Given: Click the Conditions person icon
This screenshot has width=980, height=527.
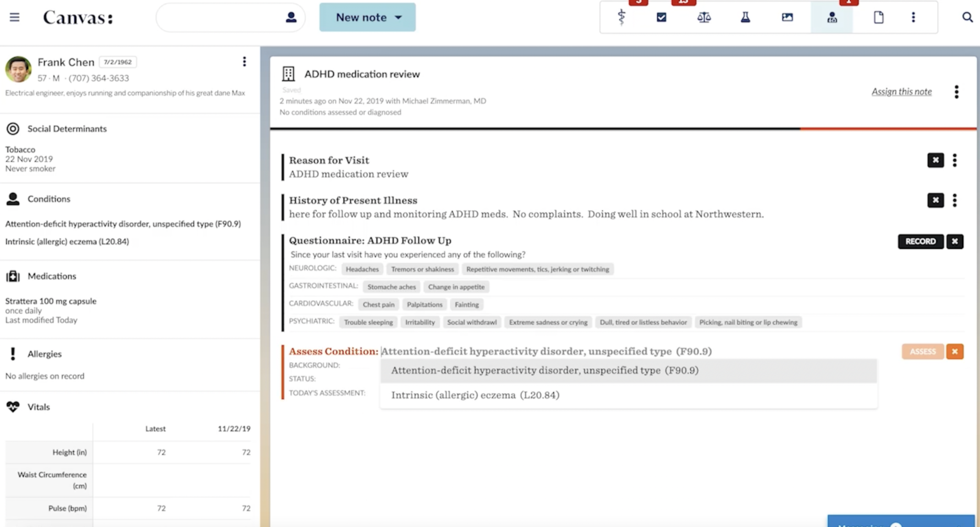Looking at the screenshot, I should (13, 199).
